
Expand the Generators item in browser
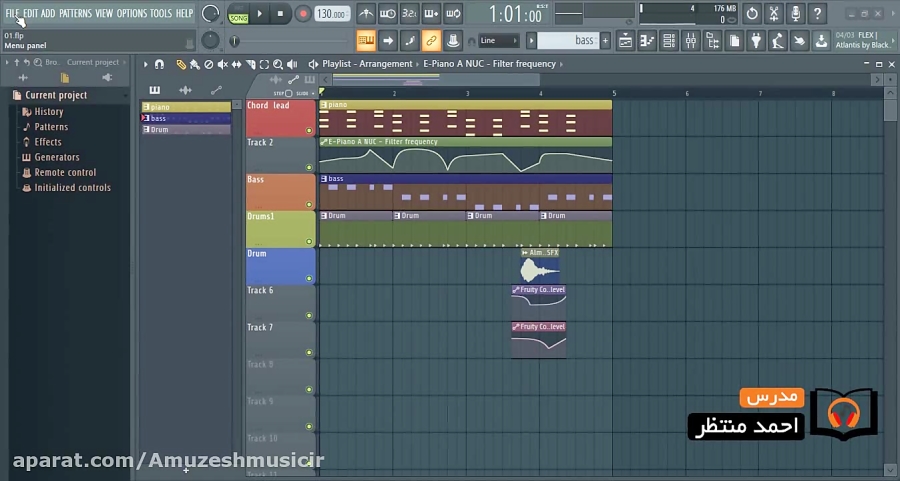(x=57, y=157)
